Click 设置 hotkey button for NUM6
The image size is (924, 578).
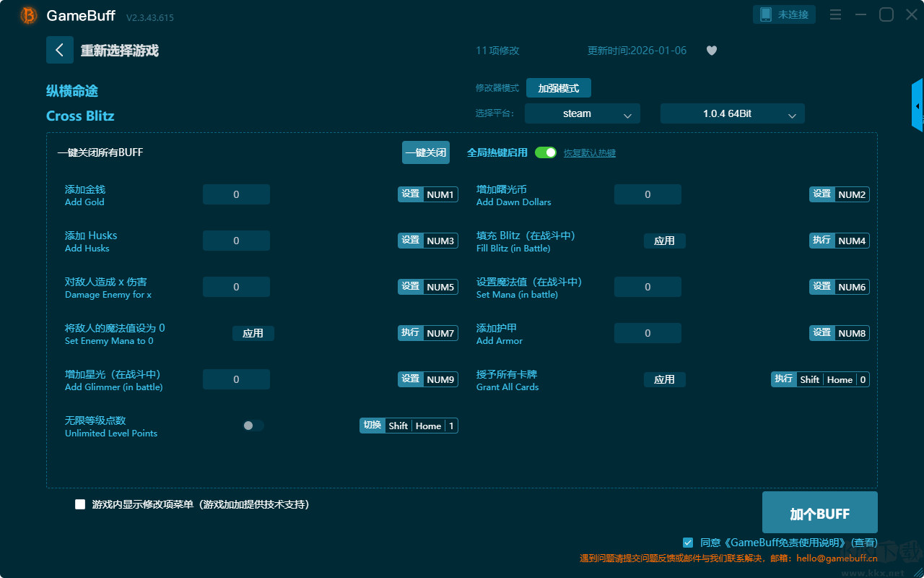(822, 287)
